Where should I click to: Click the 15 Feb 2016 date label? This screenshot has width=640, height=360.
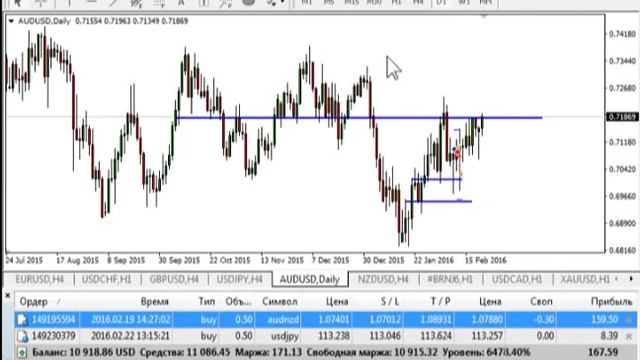[x=486, y=260]
